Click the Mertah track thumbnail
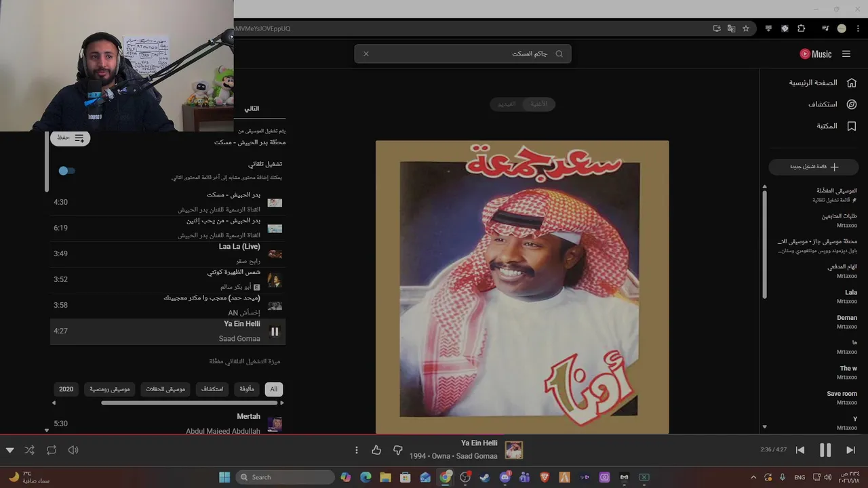 coord(275,424)
